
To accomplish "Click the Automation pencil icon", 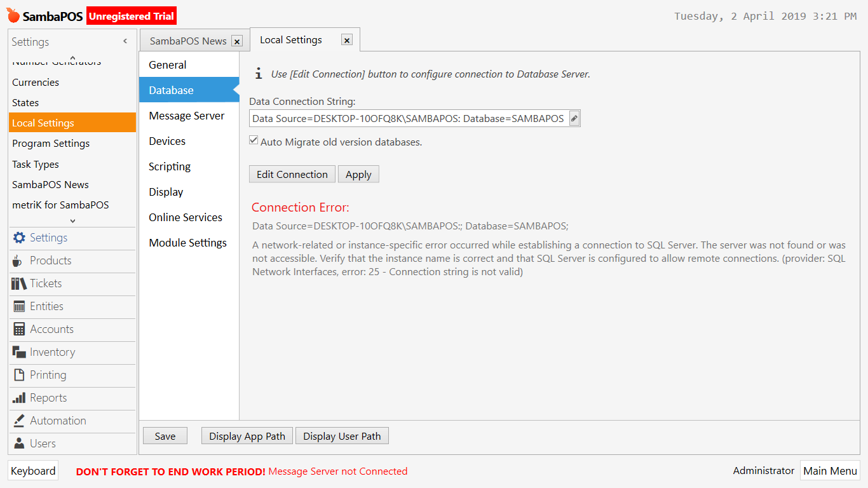I will pyautogui.click(x=19, y=421).
